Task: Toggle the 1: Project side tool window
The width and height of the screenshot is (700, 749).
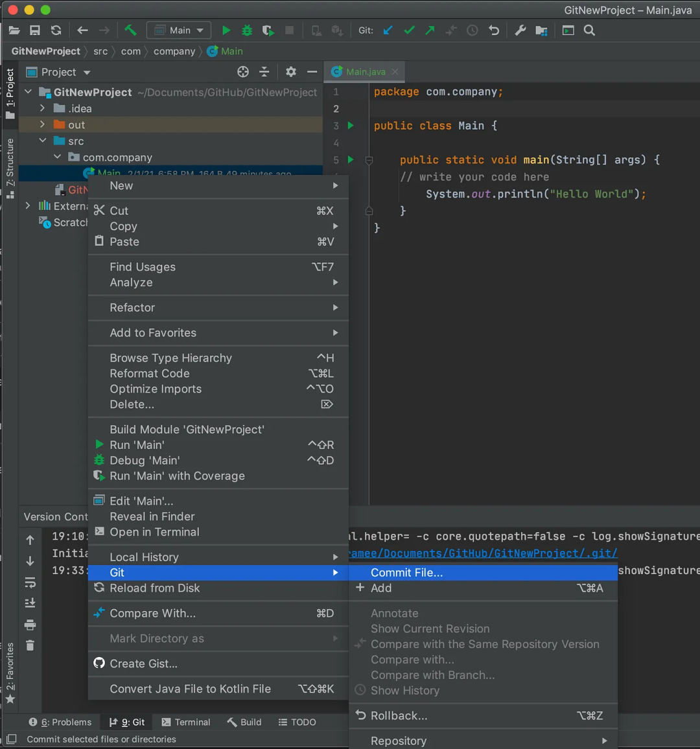Action: pyautogui.click(x=10, y=93)
